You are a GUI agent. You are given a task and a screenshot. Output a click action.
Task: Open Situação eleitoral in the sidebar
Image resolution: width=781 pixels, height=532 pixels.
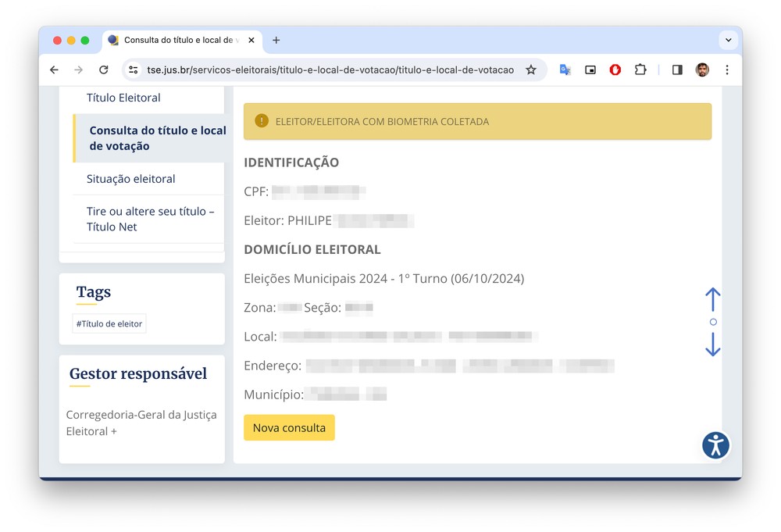pos(130,179)
